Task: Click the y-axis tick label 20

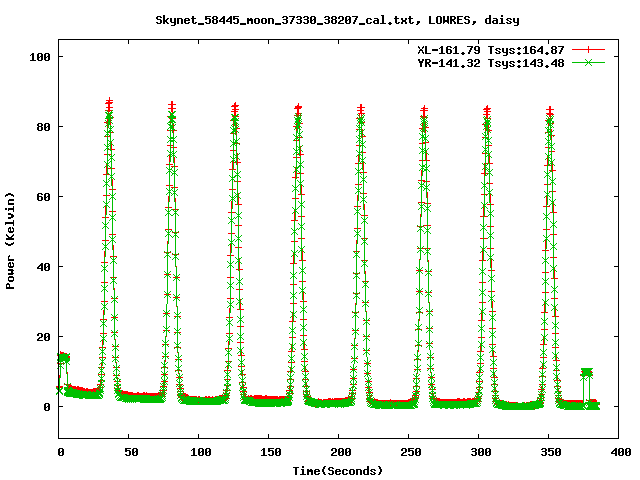Action: (x=44, y=337)
